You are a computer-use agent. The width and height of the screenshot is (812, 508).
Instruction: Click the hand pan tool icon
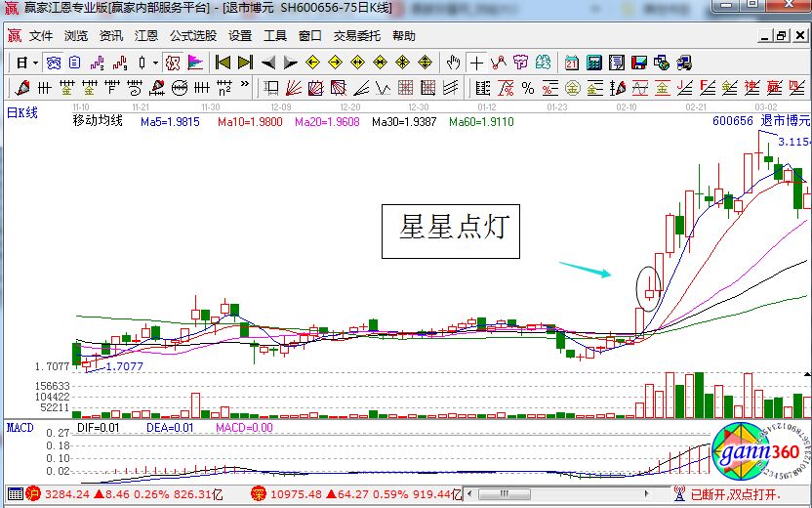point(452,63)
